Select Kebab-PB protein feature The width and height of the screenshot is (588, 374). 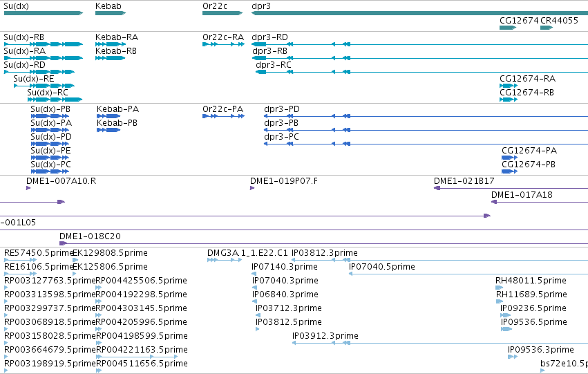(108, 130)
